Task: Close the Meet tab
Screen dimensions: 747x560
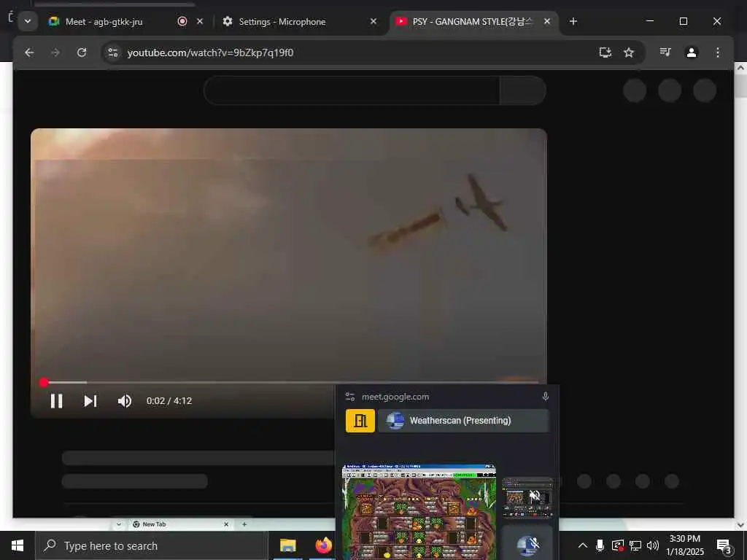Action: pos(200,21)
